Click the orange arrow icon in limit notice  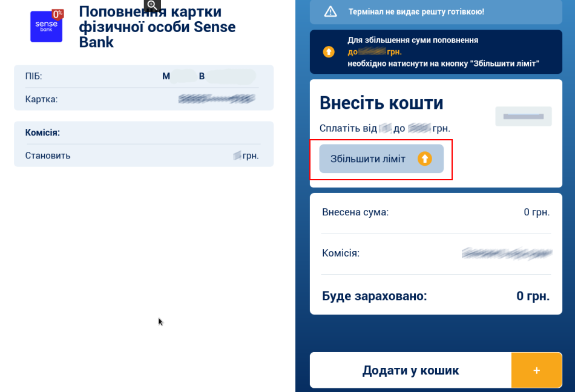coord(329,51)
